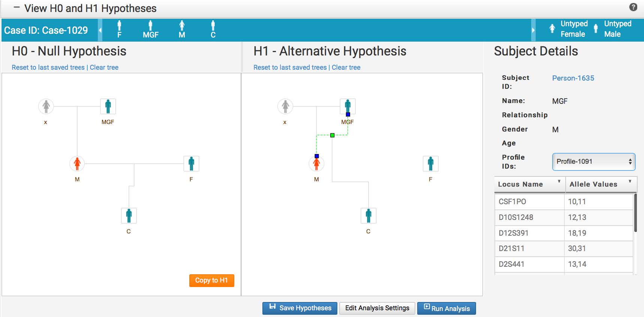
Task: Collapse the View H0 and H1 Hypotheses panel
Action: [x=16, y=8]
